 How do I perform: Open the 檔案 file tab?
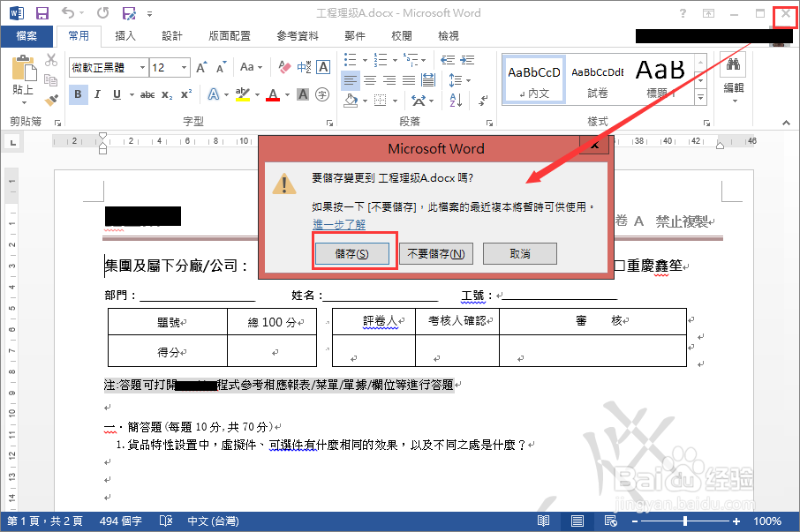(x=26, y=36)
